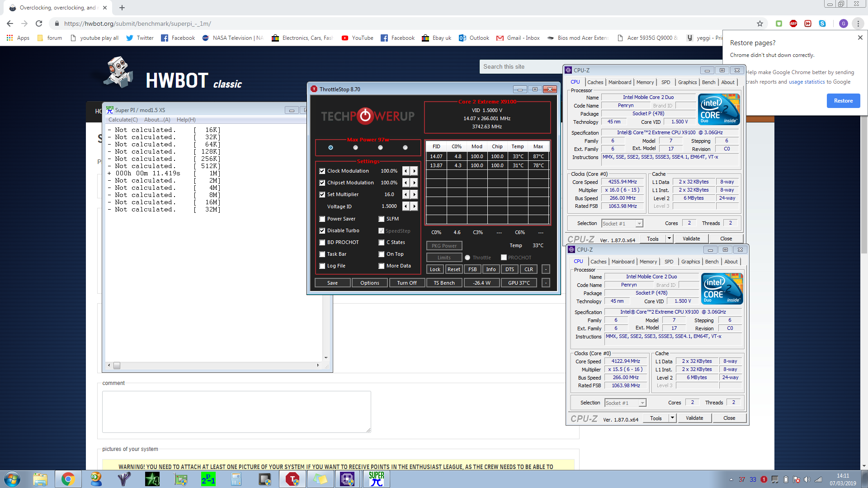The image size is (868, 488).
Task: Click Turn Off in ThrottleStop
Action: tap(407, 283)
